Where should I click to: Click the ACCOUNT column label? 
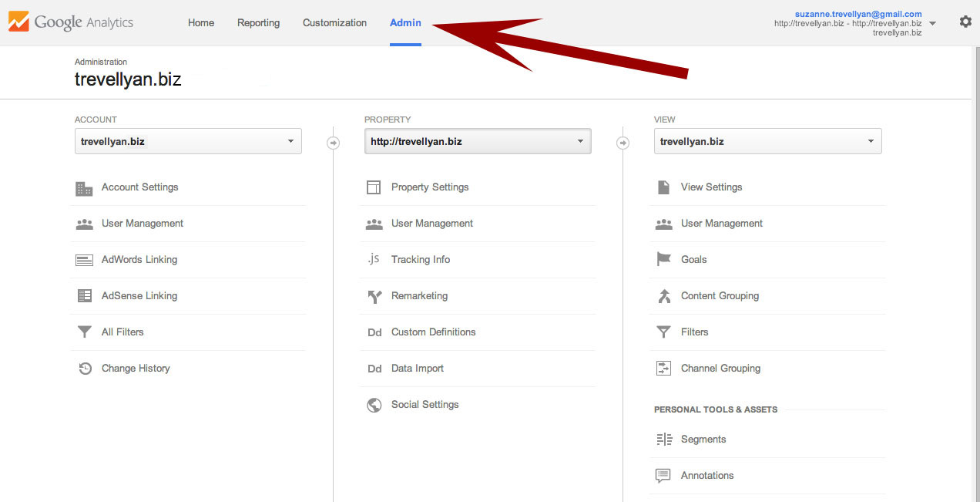coord(96,120)
